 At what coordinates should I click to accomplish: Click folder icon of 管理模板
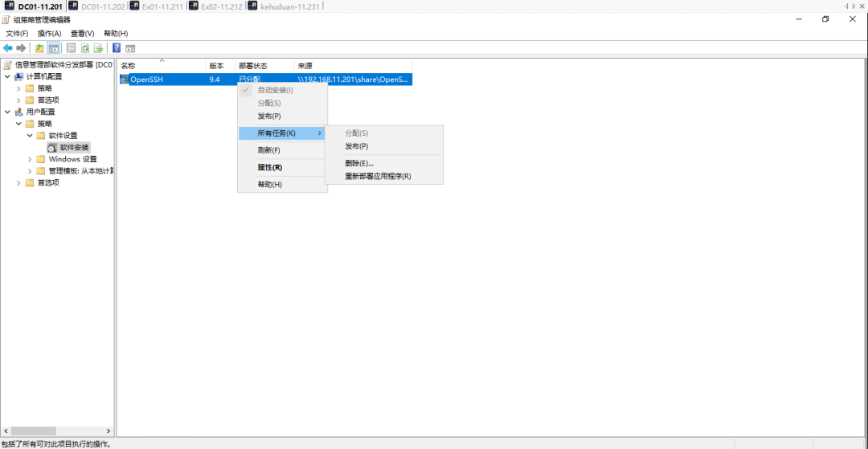click(x=41, y=171)
